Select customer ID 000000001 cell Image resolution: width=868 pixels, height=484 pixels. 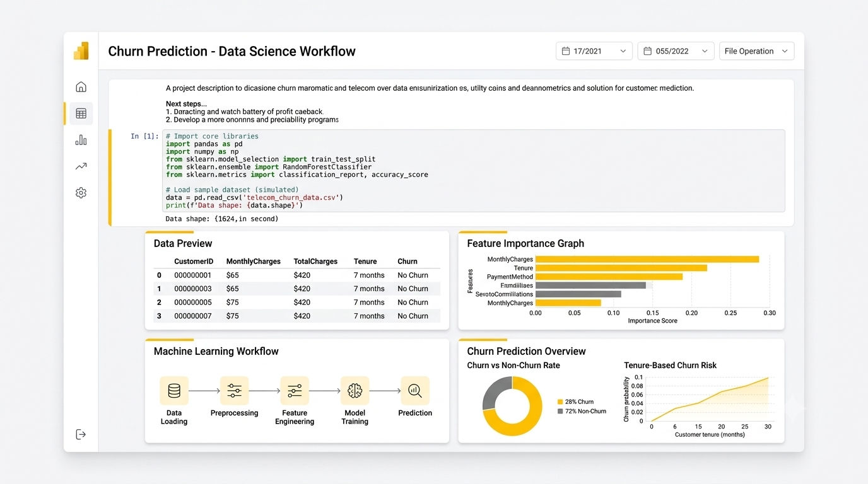[193, 275]
